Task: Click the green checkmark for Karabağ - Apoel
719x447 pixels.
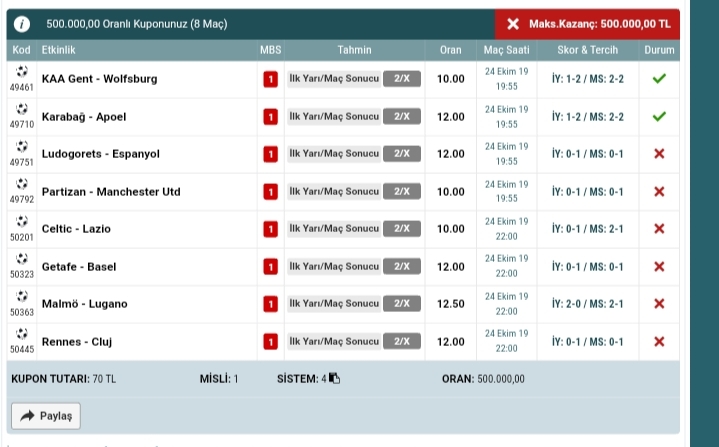Action: [x=659, y=116]
